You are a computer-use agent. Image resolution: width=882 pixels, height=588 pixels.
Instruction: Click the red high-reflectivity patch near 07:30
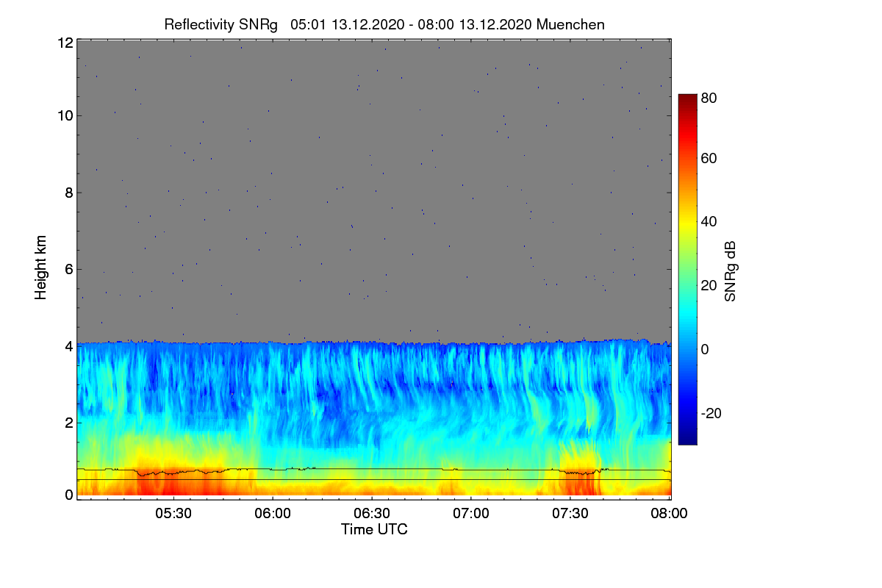tap(580, 481)
